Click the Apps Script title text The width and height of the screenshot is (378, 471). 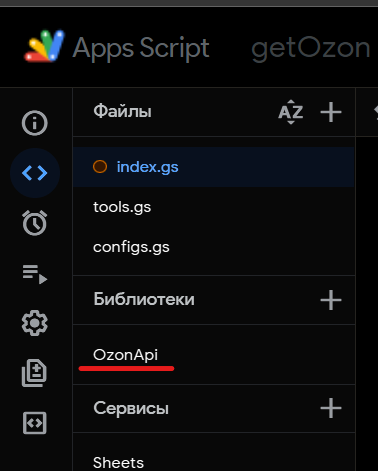[x=141, y=49]
